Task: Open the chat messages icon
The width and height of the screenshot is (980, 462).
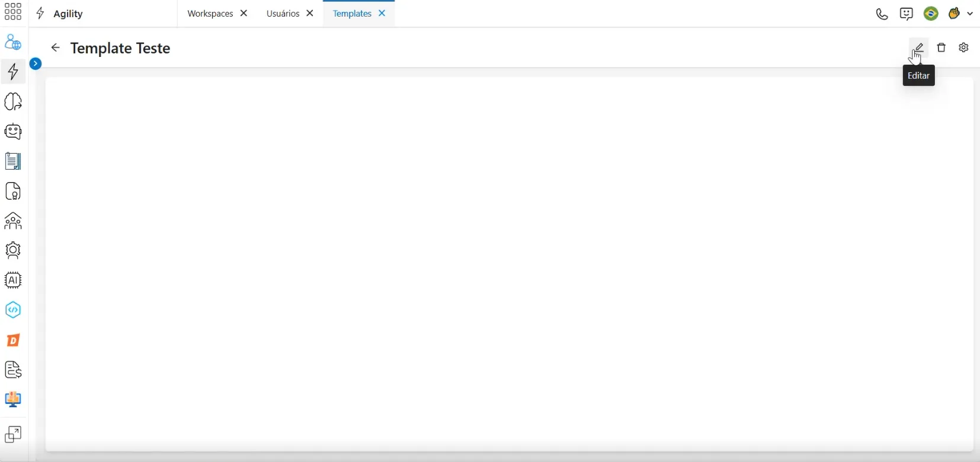Action: point(907,14)
